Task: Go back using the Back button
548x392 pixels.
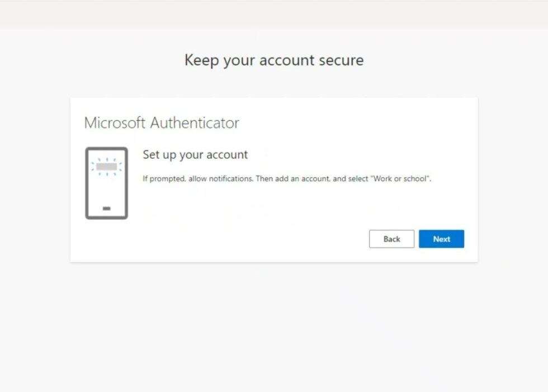Action: (x=391, y=239)
